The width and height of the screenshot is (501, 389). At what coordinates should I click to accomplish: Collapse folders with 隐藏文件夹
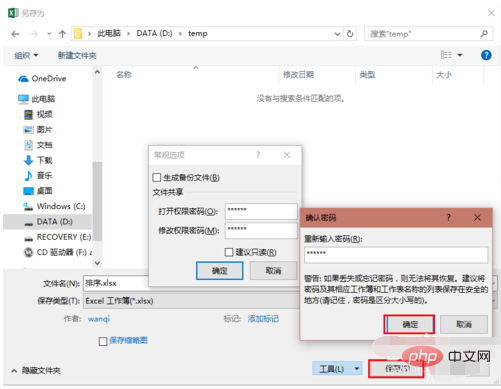pyautogui.click(x=36, y=371)
